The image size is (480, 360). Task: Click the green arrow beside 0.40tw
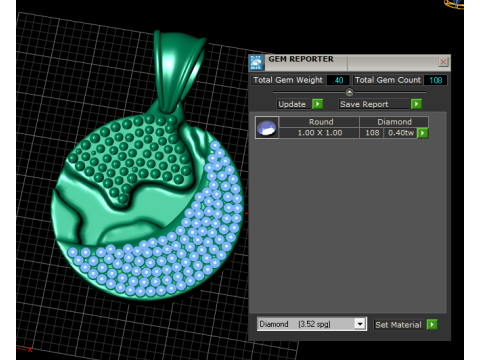(x=423, y=133)
